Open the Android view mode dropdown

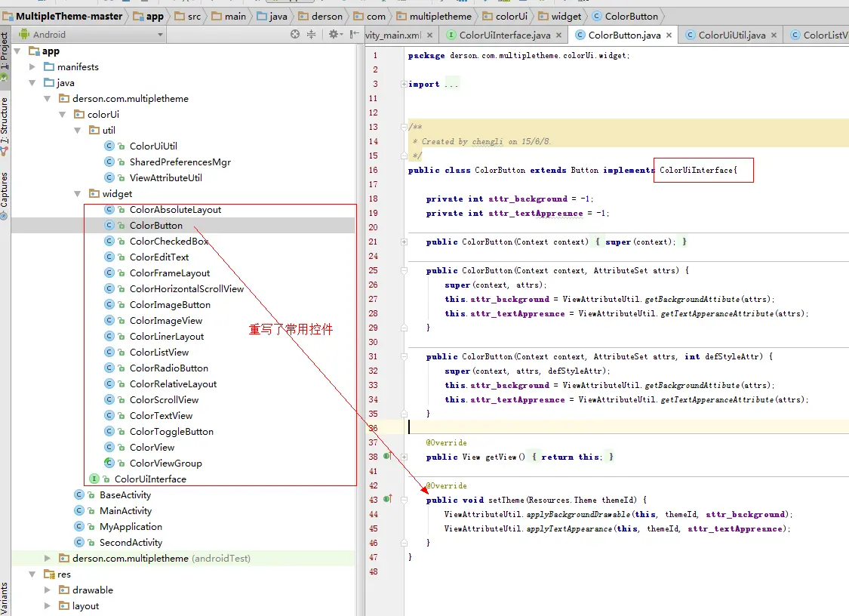coord(89,33)
